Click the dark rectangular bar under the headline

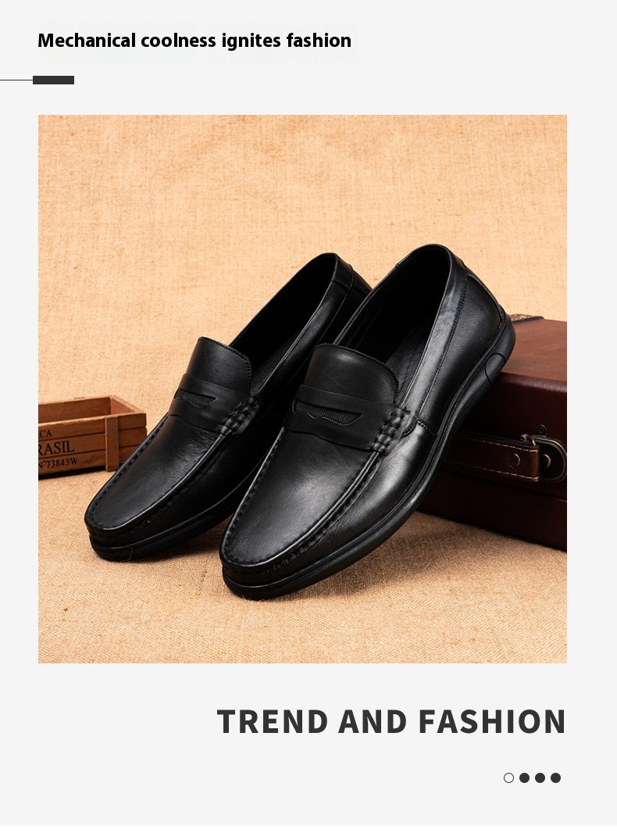pos(54,80)
